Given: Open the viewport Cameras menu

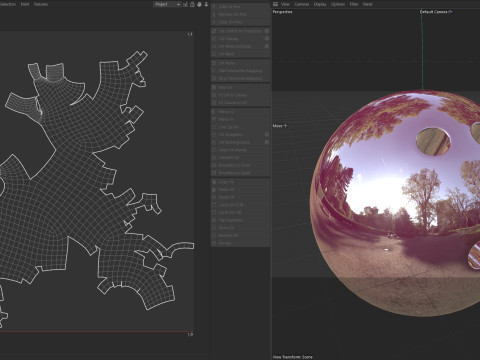Looking at the screenshot, I should coord(302,4).
